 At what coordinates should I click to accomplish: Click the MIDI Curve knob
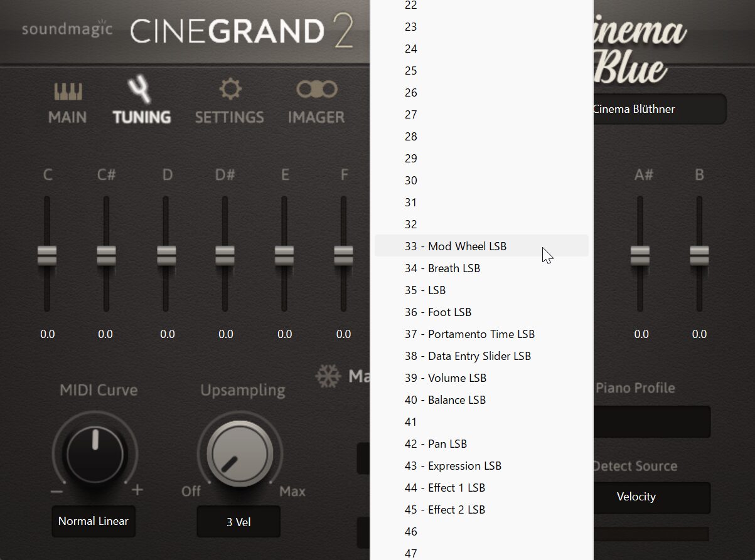95,455
